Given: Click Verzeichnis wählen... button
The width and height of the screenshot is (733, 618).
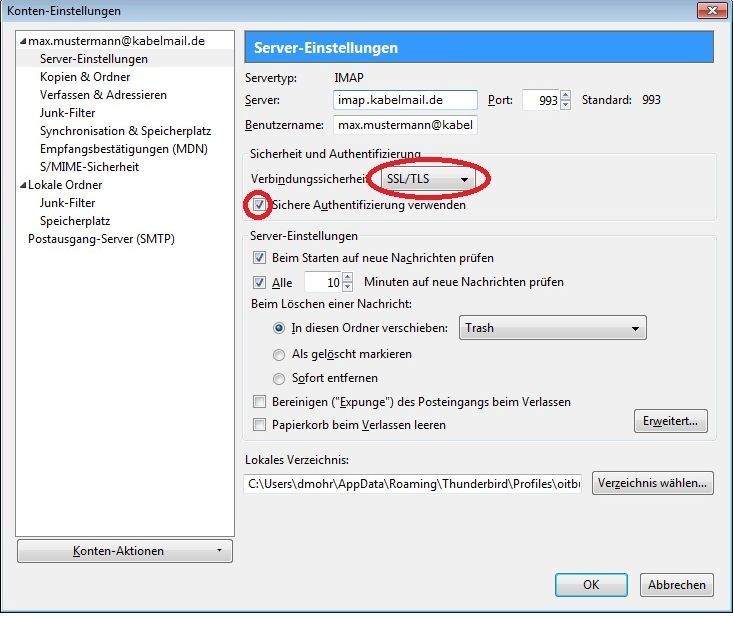Looking at the screenshot, I should tap(653, 483).
